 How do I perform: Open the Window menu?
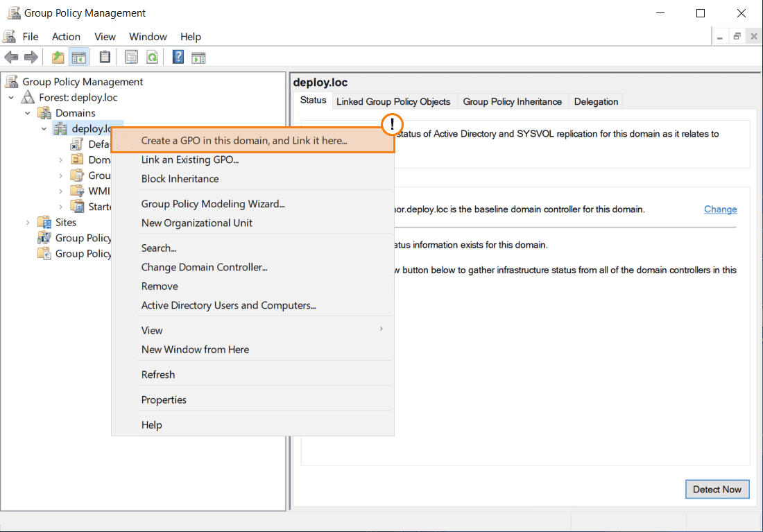coord(148,37)
